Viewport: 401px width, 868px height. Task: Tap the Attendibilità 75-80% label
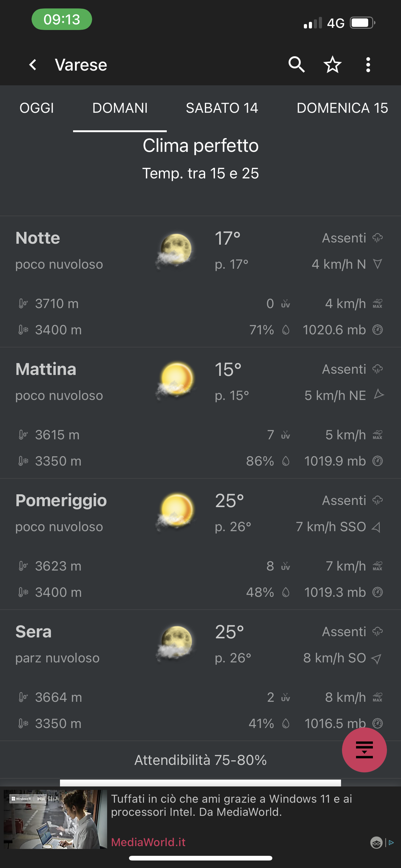point(200,760)
